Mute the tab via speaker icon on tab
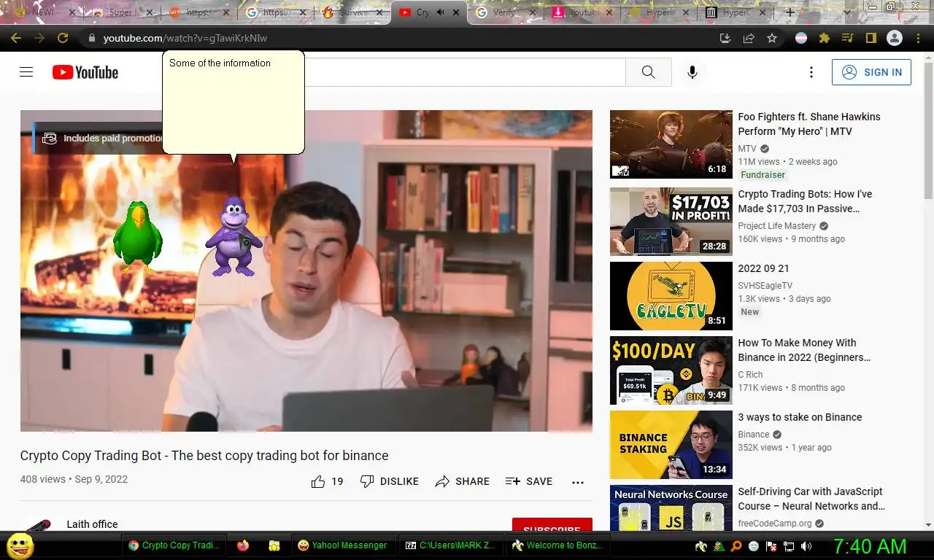Image resolution: width=934 pixels, height=560 pixels. (x=440, y=12)
